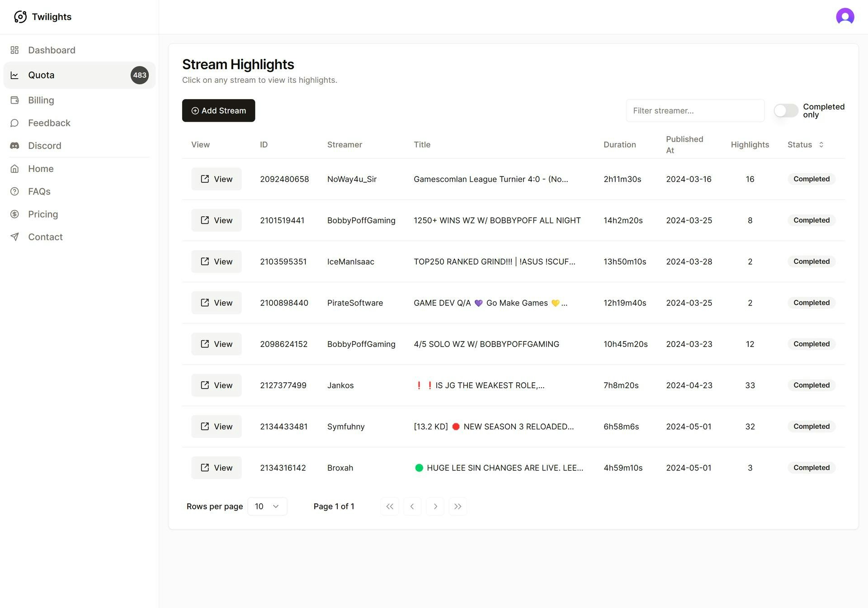Screen dimensions: 868x608
Task: Click the Dashboard grid icon
Action: (14, 50)
